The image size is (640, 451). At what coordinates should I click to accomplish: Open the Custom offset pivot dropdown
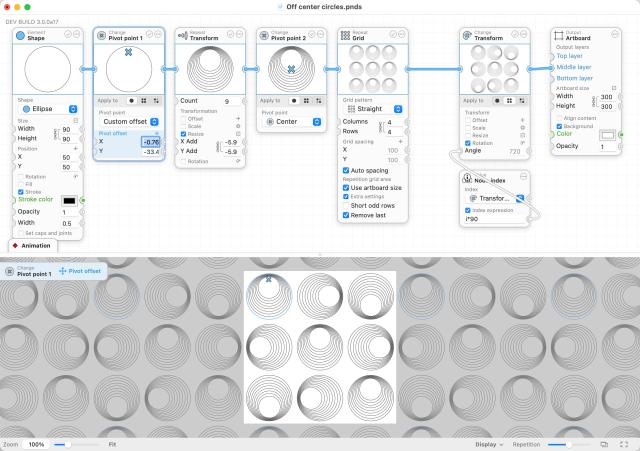click(x=129, y=122)
